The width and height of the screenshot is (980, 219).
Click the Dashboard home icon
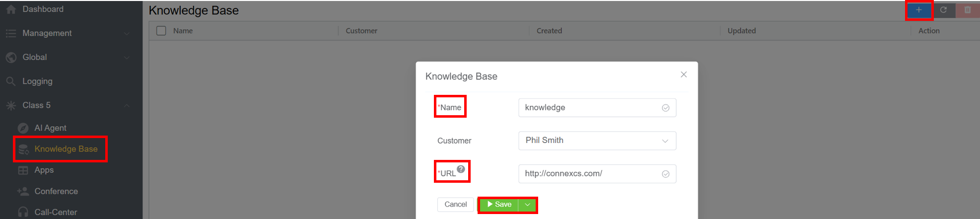click(x=11, y=9)
